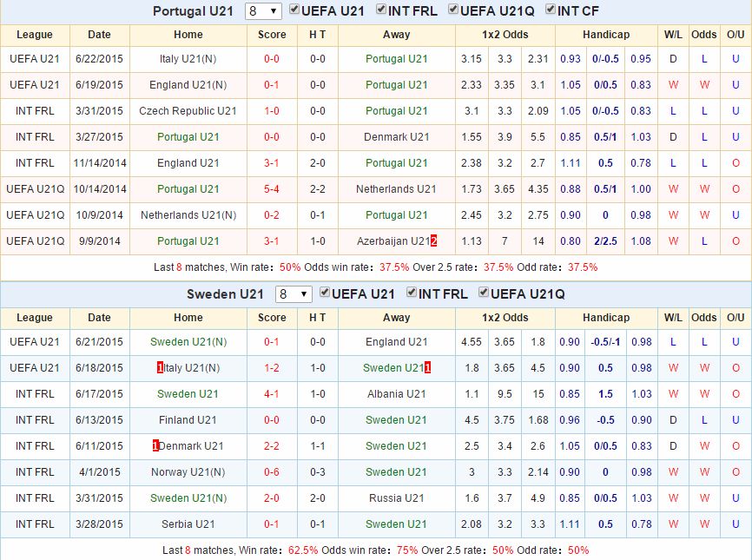Click the 2-0 score of Sweden vs Russia
Viewport: 752px width, 560px height.
coord(272,498)
